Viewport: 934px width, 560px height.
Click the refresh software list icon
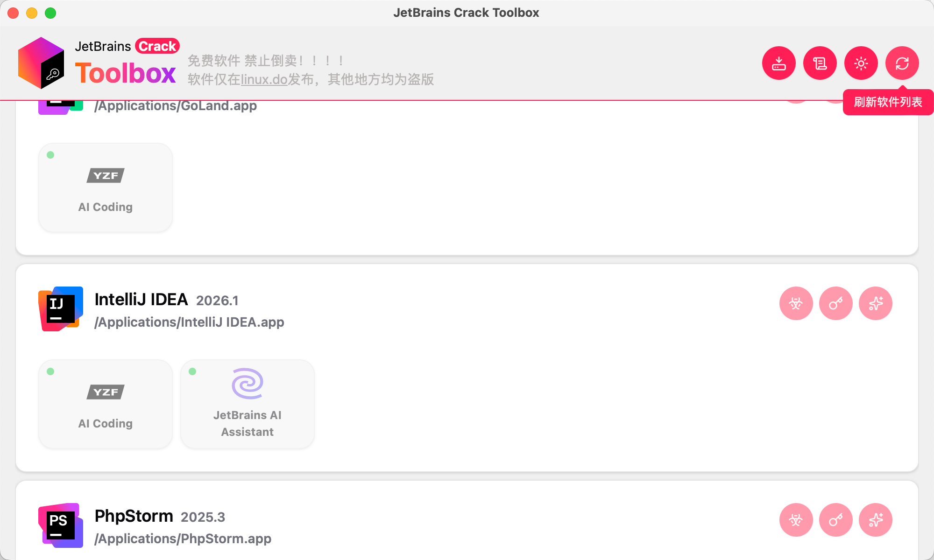click(902, 63)
